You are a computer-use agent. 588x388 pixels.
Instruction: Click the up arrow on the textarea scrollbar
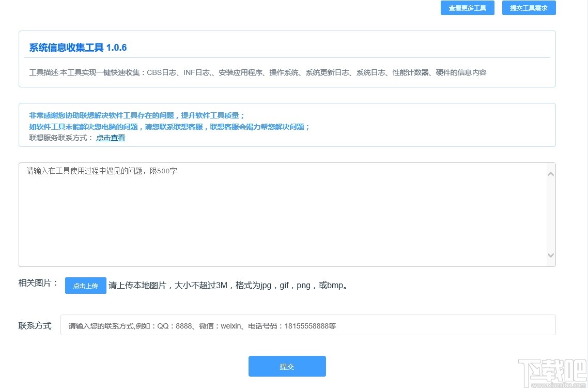pos(551,173)
